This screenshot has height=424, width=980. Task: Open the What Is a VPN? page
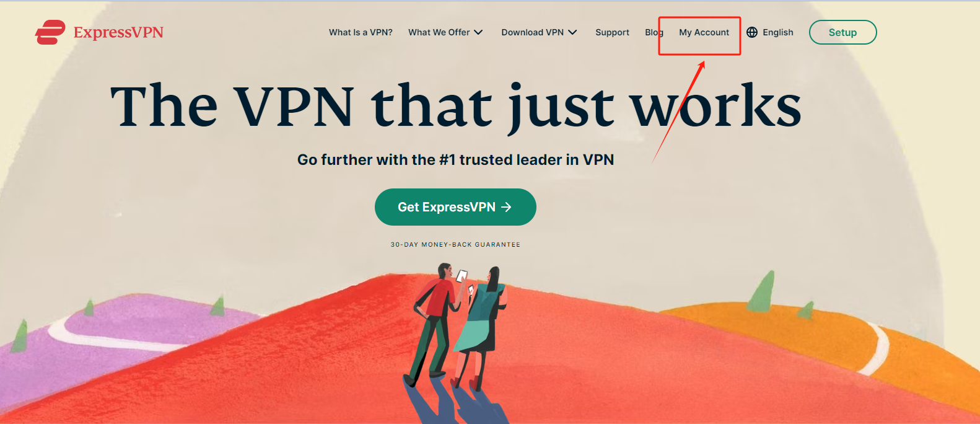pos(361,32)
